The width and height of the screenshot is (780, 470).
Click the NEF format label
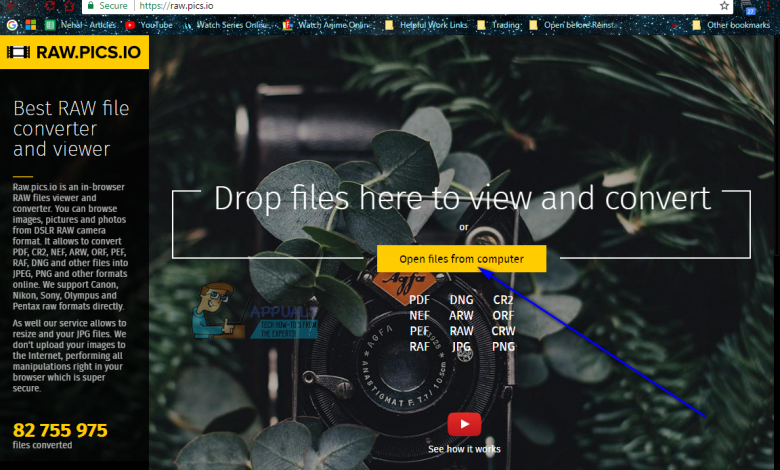coord(419,315)
